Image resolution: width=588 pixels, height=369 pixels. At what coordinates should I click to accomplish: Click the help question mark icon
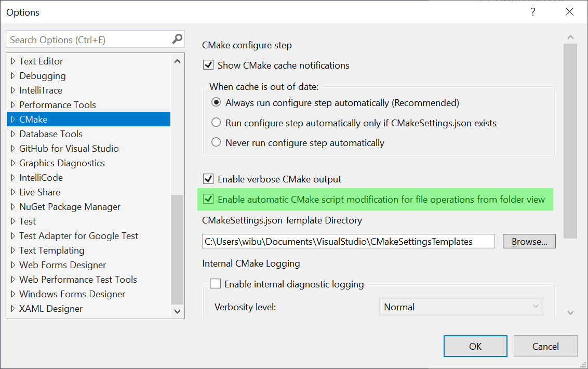pos(533,12)
